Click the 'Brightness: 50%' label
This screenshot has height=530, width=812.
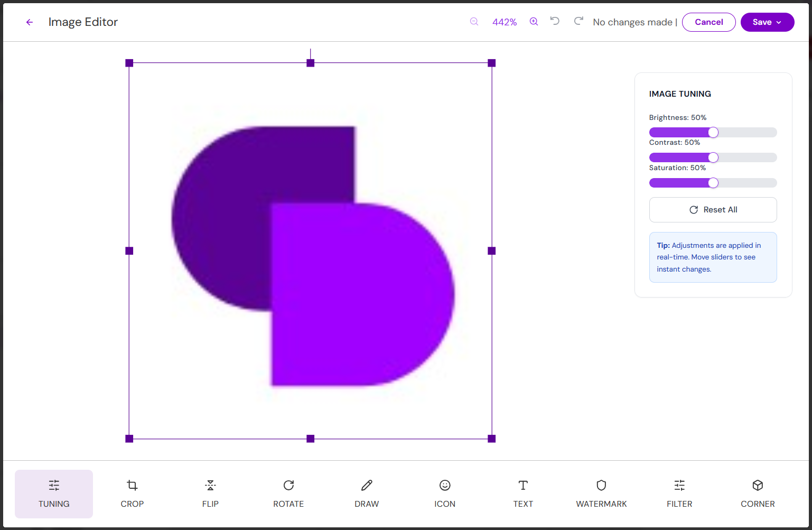click(678, 117)
